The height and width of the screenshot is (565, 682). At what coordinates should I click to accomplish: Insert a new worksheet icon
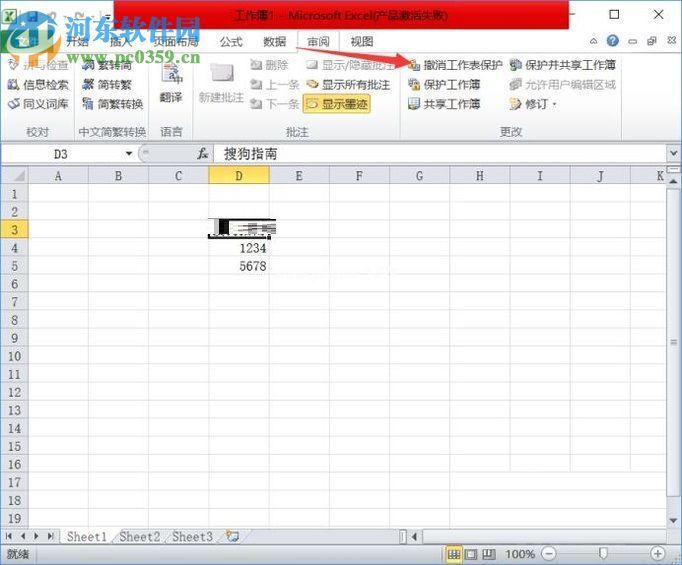click(x=233, y=536)
